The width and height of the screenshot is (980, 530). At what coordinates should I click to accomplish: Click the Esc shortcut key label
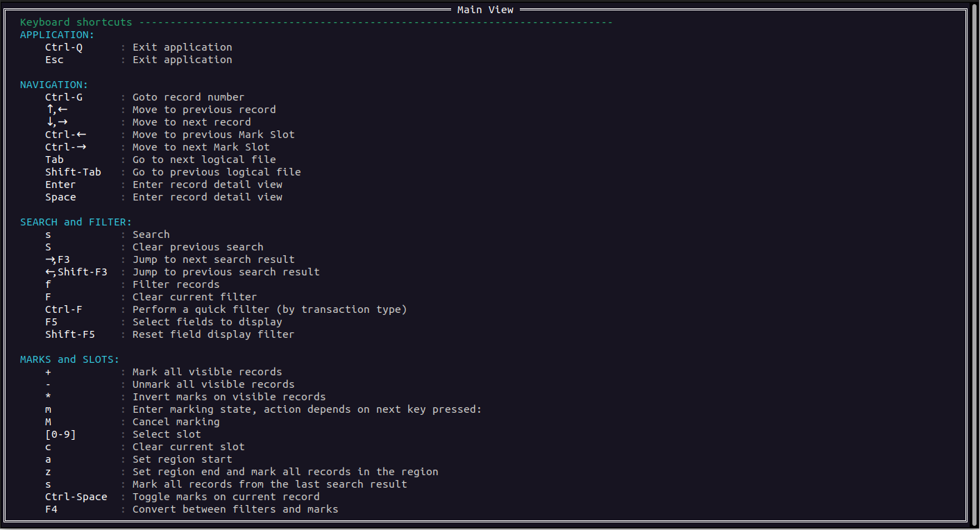tap(54, 60)
